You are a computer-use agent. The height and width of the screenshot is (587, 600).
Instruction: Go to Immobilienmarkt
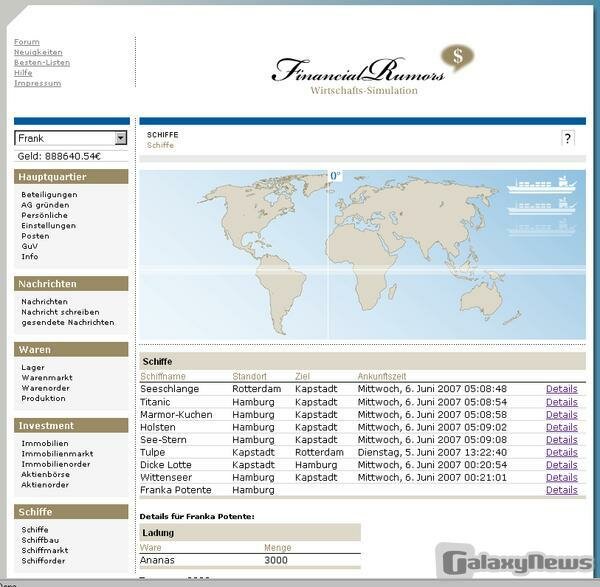[57, 453]
